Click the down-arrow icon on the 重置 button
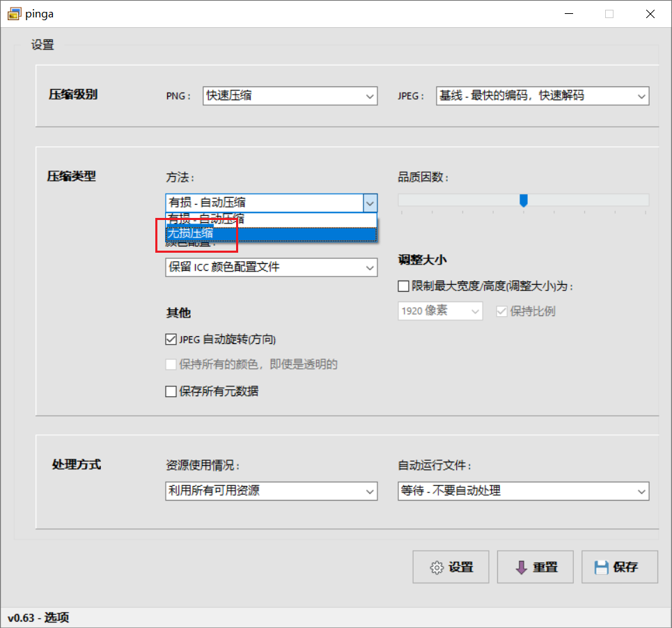The width and height of the screenshot is (672, 628). coord(520,567)
